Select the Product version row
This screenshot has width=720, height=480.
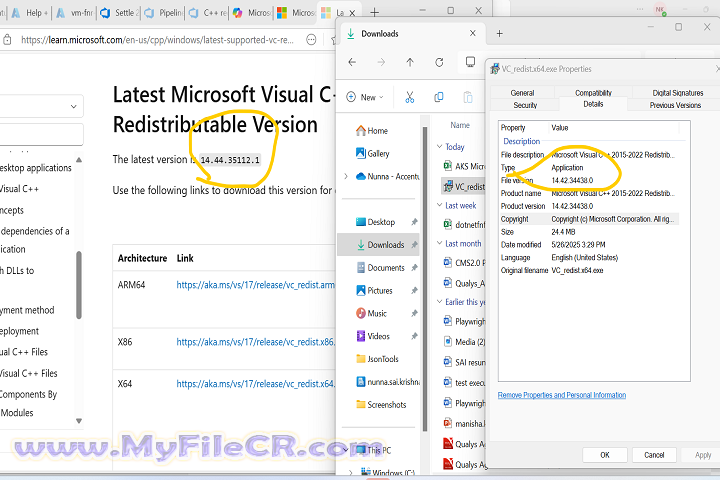(x=589, y=206)
